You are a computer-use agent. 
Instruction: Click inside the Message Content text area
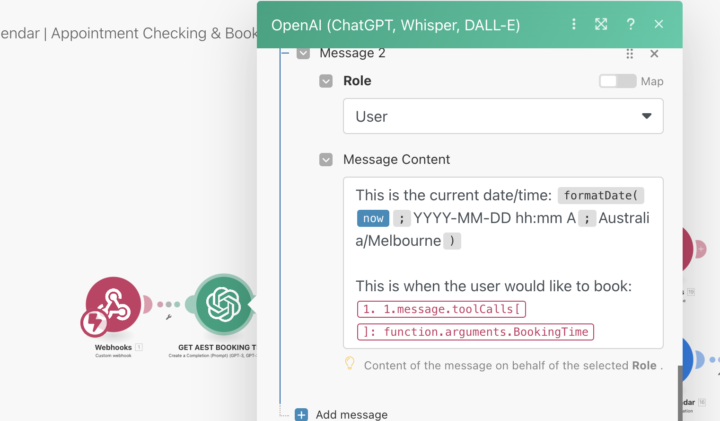(503, 263)
